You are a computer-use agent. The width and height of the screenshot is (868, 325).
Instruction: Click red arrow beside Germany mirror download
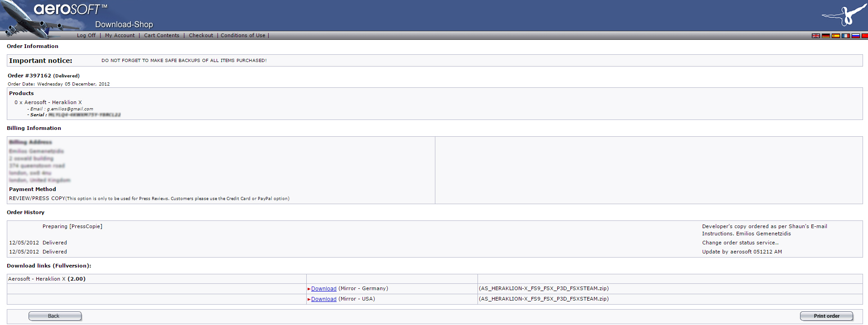309,289
